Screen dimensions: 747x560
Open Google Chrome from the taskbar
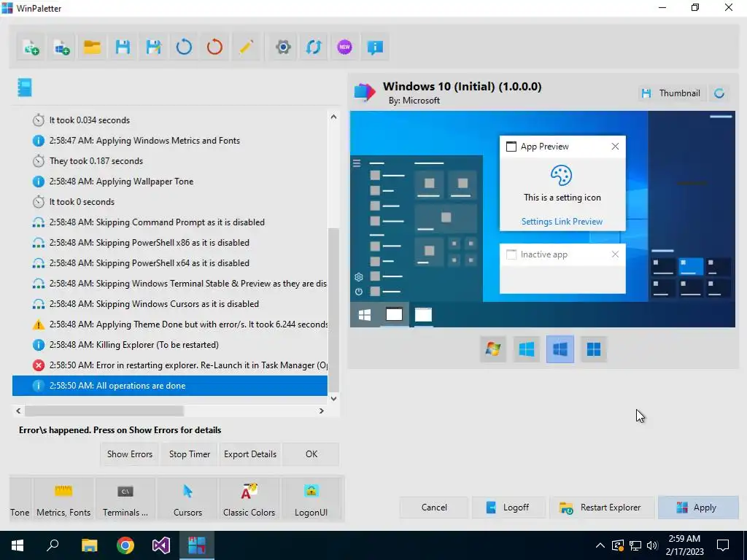[125, 545]
